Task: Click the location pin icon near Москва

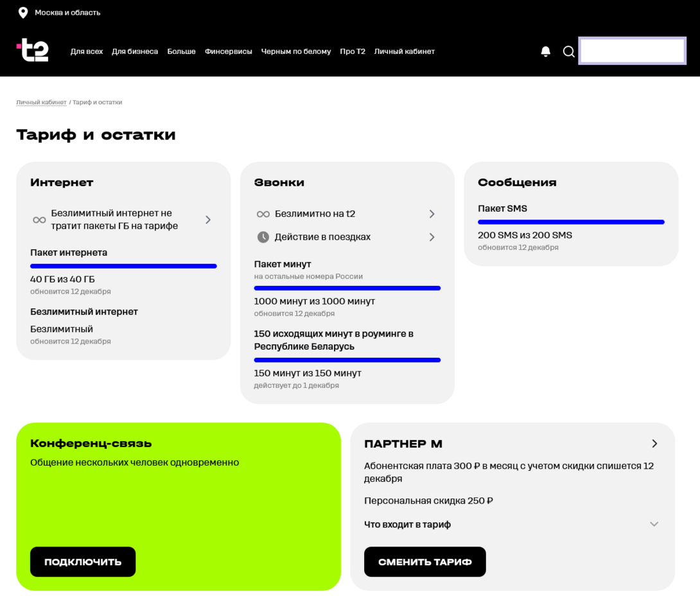Action: coord(23,13)
